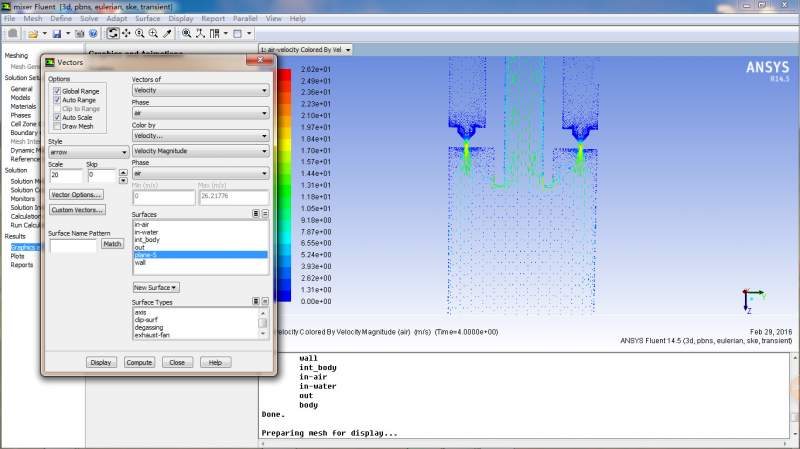The height and width of the screenshot is (449, 800).
Task: Click the Save floppy disk toolbar icon
Action: coord(57,34)
